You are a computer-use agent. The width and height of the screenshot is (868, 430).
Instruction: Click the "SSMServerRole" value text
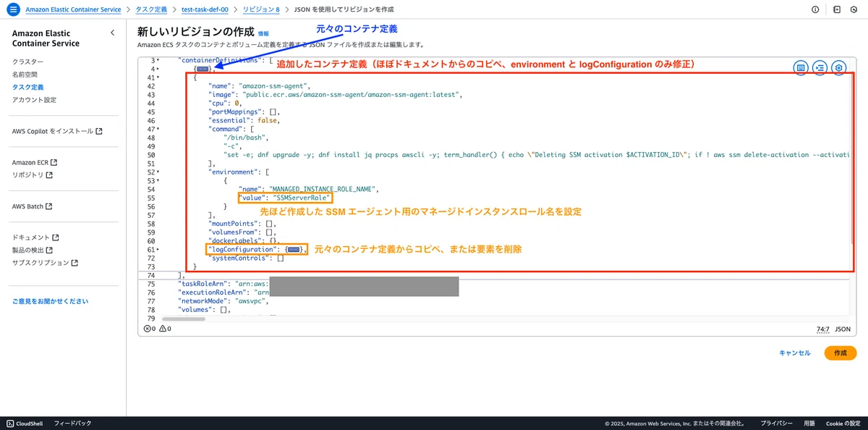tap(301, 198)
